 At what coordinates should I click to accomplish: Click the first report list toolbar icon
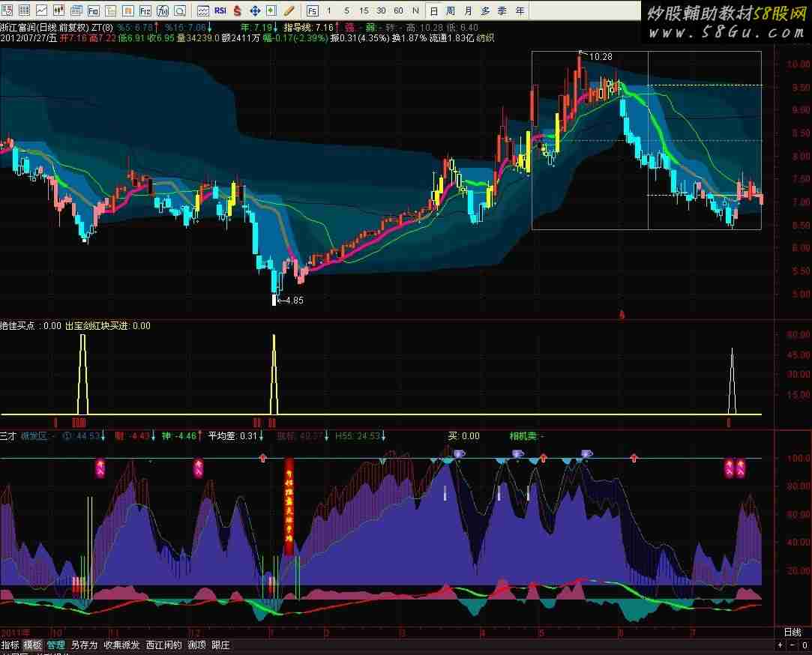pos(7,10)
